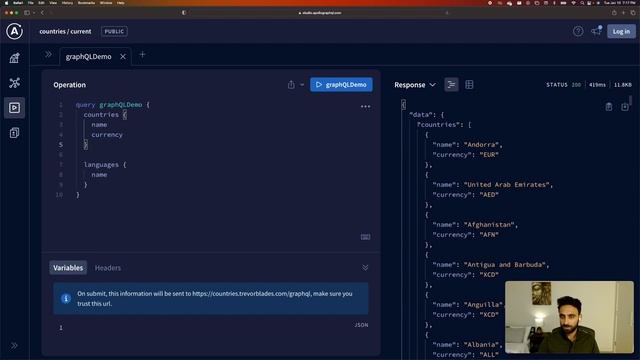Open the announcements megaphone icon
The image size is (640, 360).
[596, 31]
